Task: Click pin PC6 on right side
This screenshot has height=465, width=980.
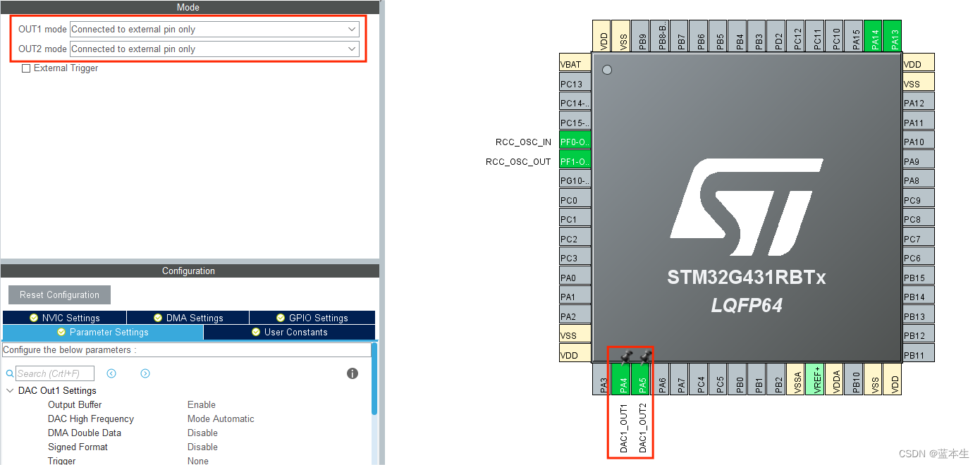Action: (919, 258)
